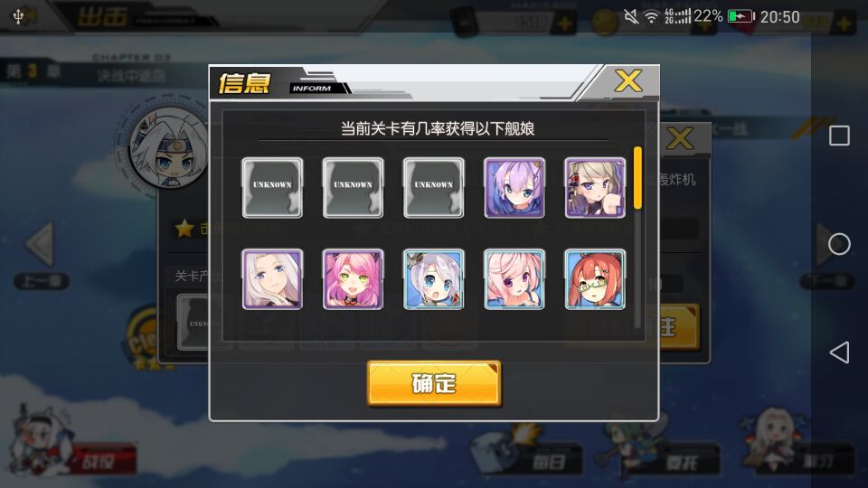The width and height of the screenshot is (868, 488).
Task: Tap the silver-haired blue-eyed ship girl portrait
Action: tap(433, 279)
